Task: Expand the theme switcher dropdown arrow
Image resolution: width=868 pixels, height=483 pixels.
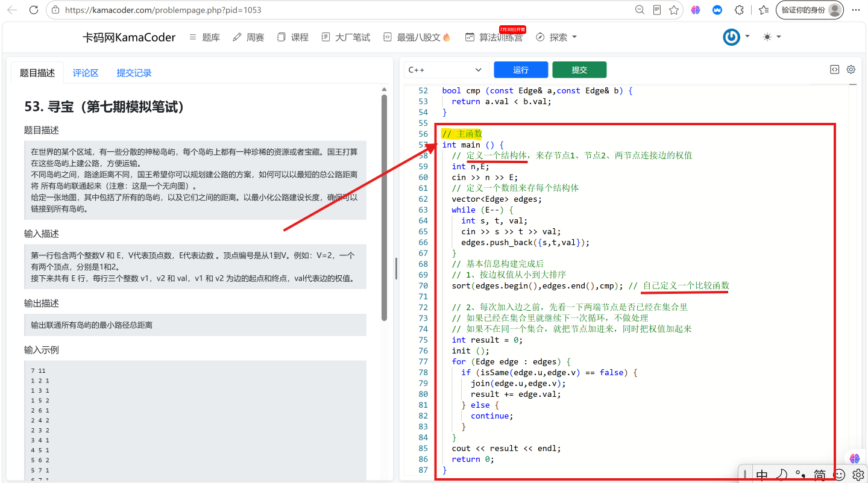Action: [x=779, y=37]
